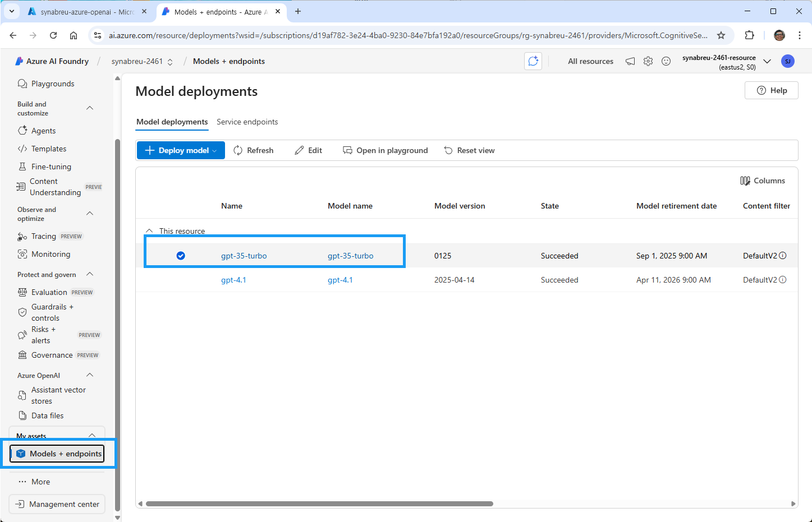Viewport: 812px width, 522px height.
Task: Reload the browser page
Action: 53,35
